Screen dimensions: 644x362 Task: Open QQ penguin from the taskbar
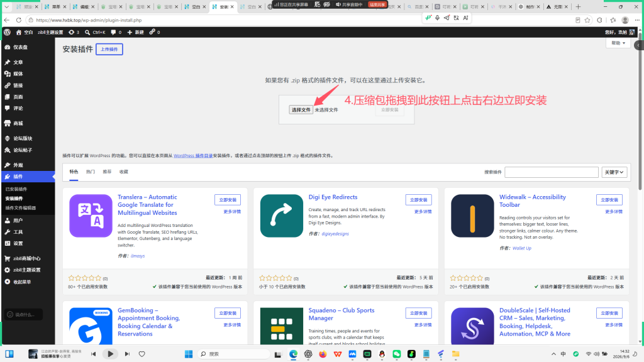coord(382,354)
